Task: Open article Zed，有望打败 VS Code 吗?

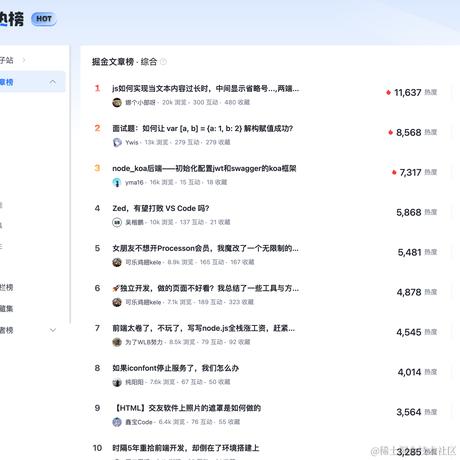Action: (x=161, y=208)
